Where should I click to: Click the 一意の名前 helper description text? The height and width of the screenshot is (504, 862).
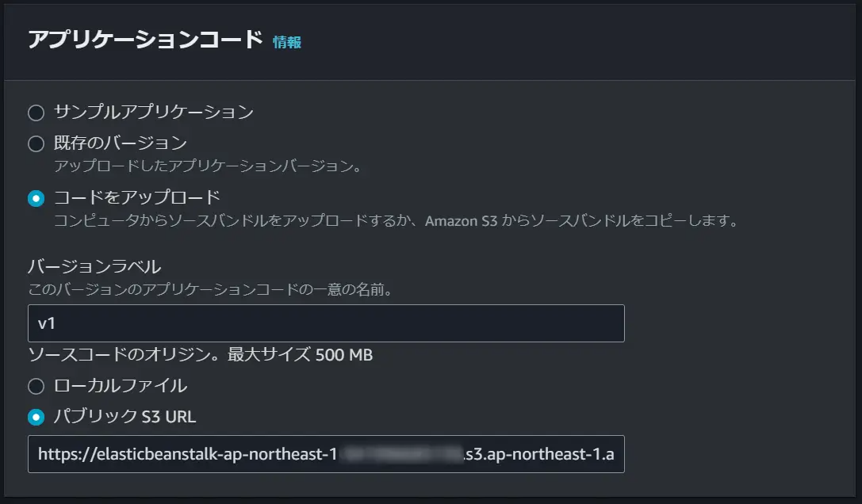pyautogui.click(x=211, y=289)
